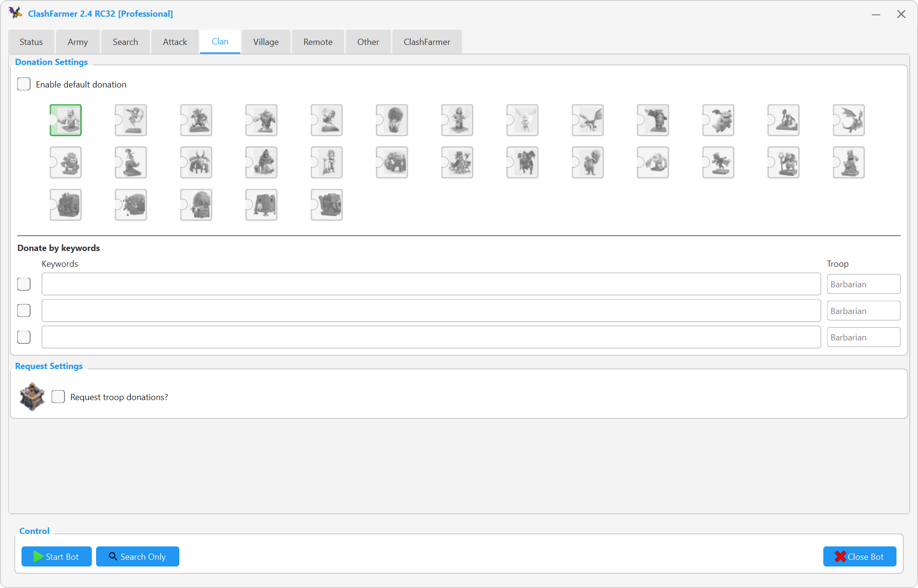Select the Battle Blimp siege machine icon
Image resolution: width=918 pixels, height=588 pixels.
[131, 205]
